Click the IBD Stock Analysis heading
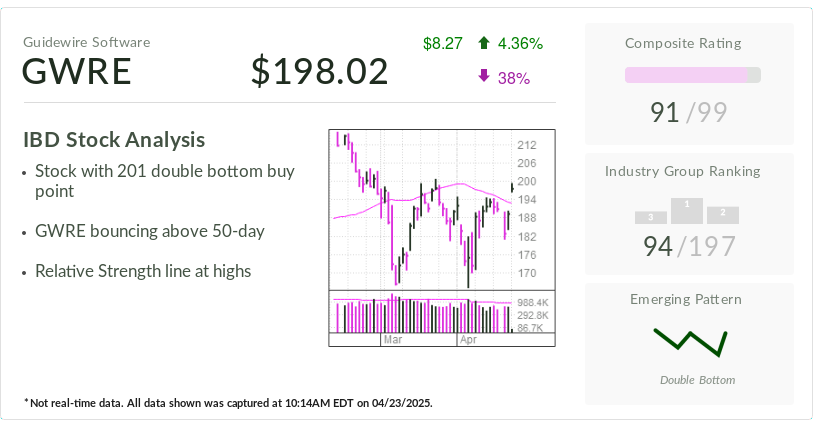This screenshot has height=430, width=816. (114, 140)
